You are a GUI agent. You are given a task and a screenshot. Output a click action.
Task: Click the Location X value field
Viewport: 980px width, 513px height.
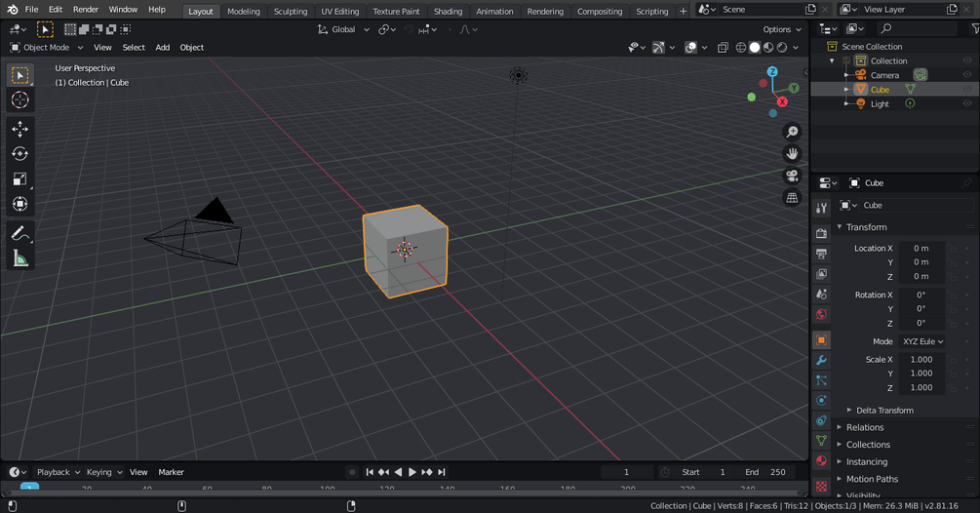(x=921, y=248)
